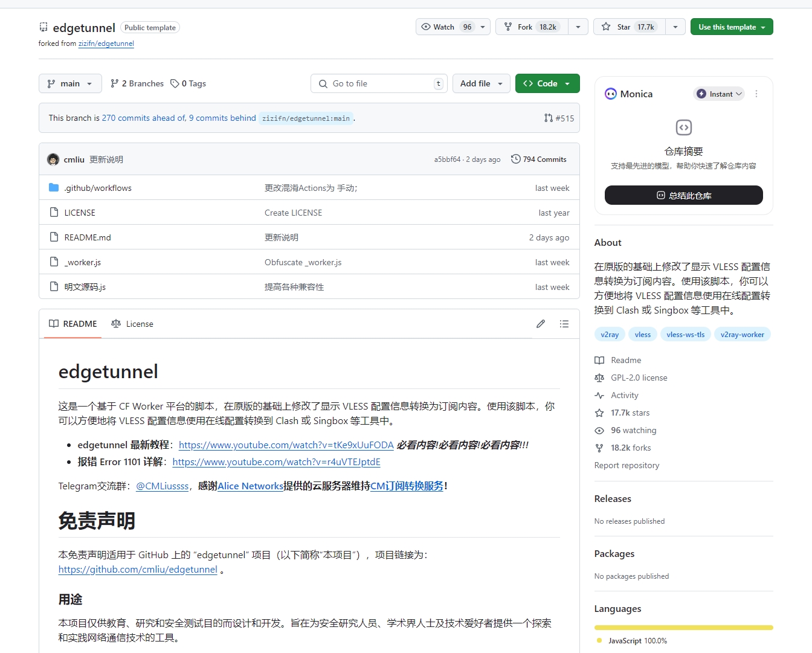Click the .github/workflows folder icon
The width and height of the screenshot is (812, 653).
[54, 188]
